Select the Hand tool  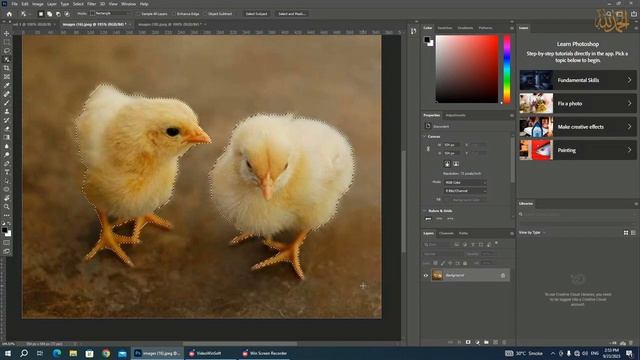[x=7, y=198]
